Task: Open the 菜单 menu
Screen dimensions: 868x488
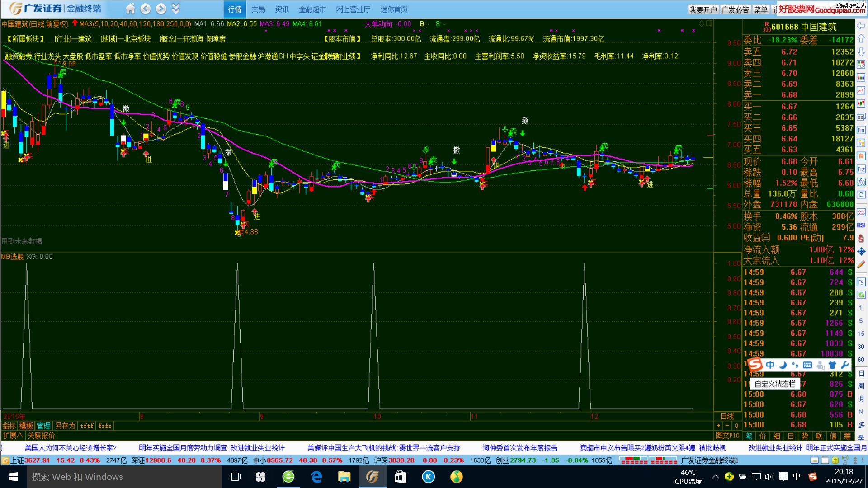Action: point(760,9)
